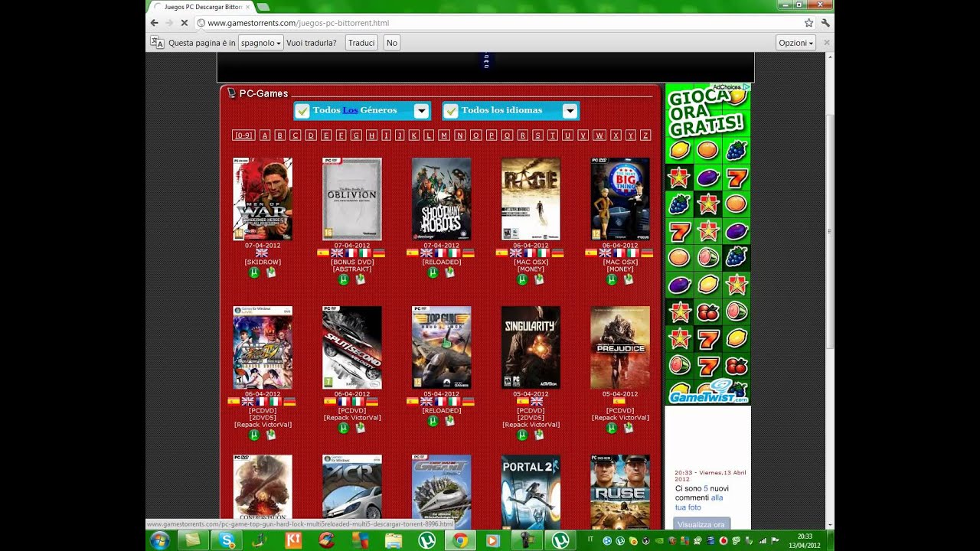Click the uTorrent download icon under Oblivion

tap(344, 279)
